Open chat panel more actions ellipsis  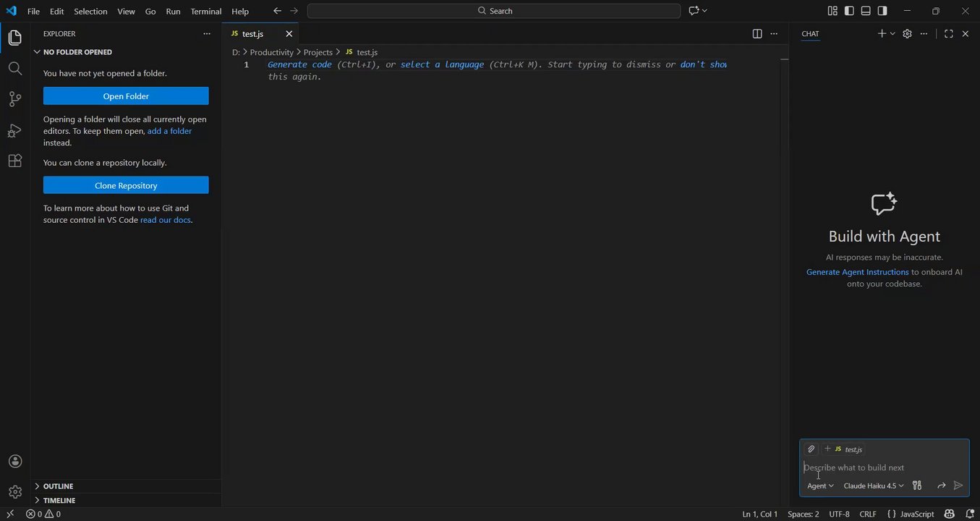point(924,34)
